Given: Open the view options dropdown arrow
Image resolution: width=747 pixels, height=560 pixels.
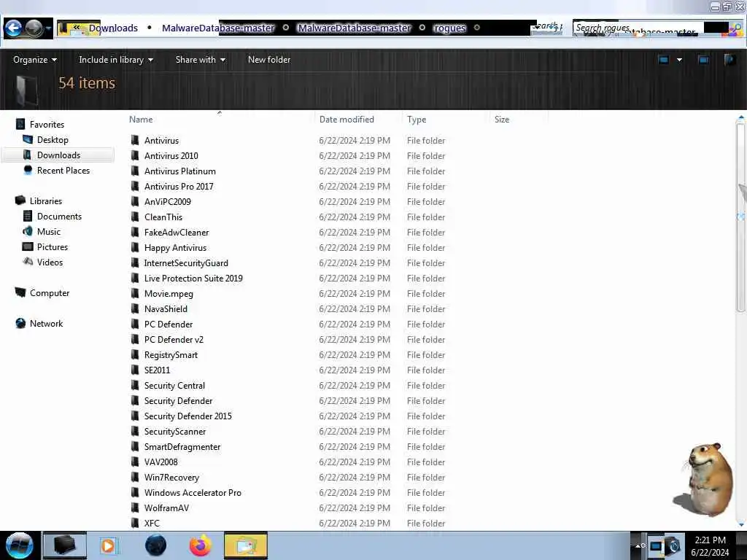Looking at the screenshot, I should point(679,60).
